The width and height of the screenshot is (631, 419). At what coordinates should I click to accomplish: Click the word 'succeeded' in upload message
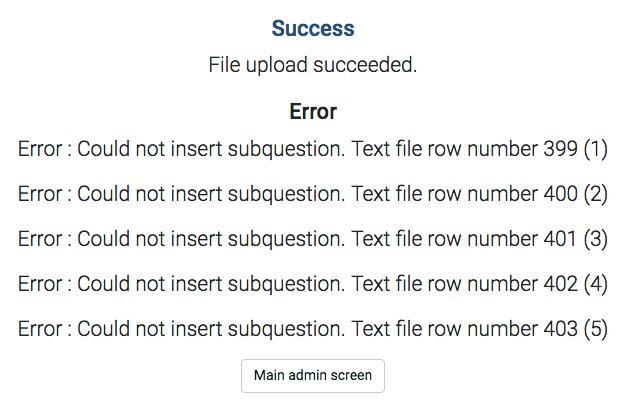tap(370, 66)
